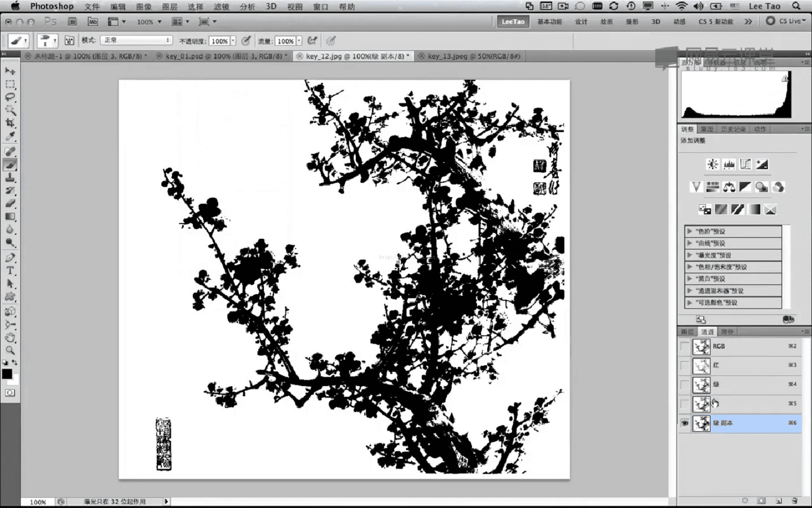Switch to the 图层 panel tab
The image size is (812, 508).
687,332
